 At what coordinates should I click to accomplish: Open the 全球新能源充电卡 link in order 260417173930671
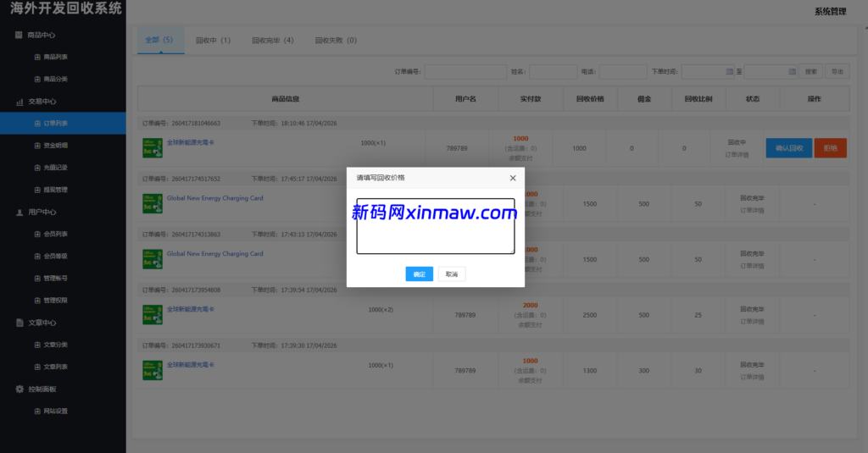pos(191,365)
